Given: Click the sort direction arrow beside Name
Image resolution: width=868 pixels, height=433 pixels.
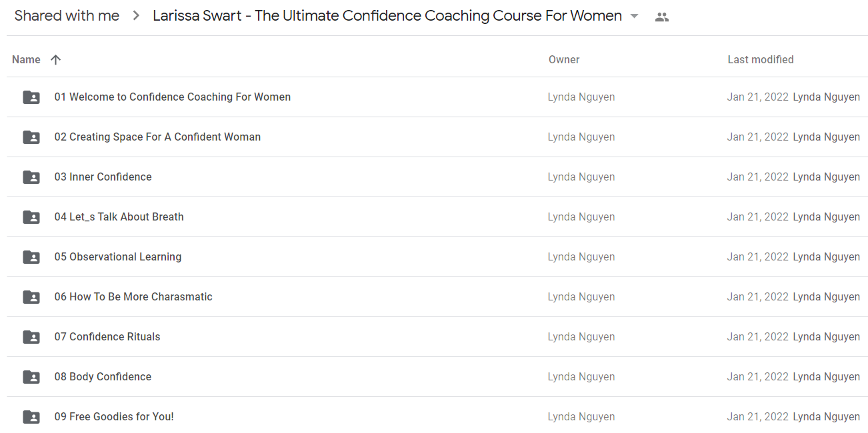Looking at the screenshot, I should point(56,59).
